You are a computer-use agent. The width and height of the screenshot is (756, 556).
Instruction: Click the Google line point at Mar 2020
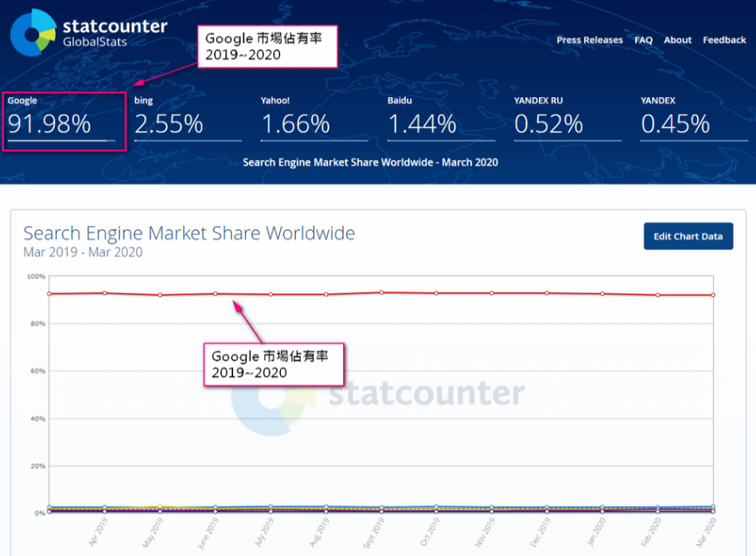713,295
